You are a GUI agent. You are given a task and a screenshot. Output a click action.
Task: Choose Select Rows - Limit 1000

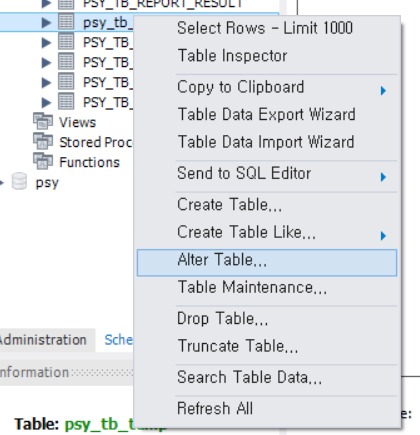click(267, 28)
